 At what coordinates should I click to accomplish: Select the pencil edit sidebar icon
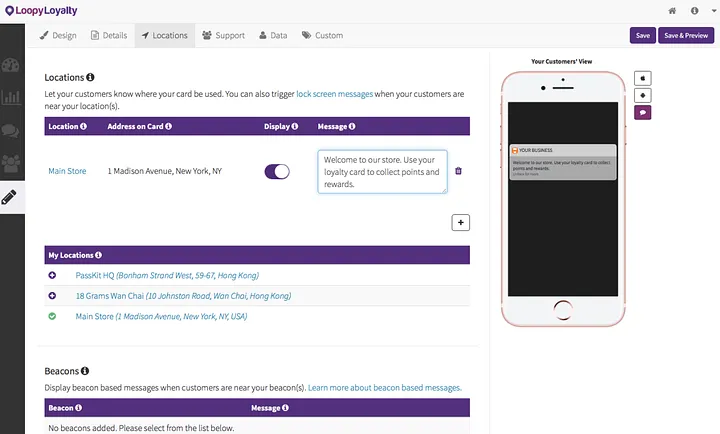(9, 197)
